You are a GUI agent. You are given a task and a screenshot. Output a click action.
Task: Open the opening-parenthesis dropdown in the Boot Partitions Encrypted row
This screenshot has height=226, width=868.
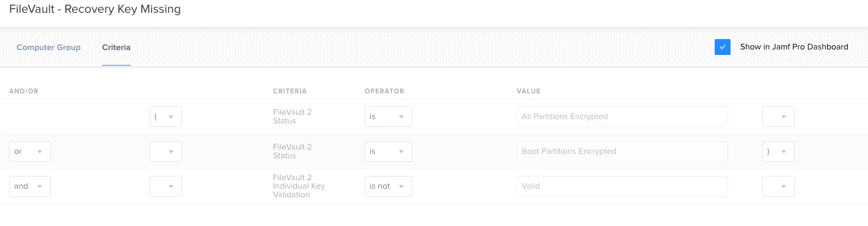point(166,151)
